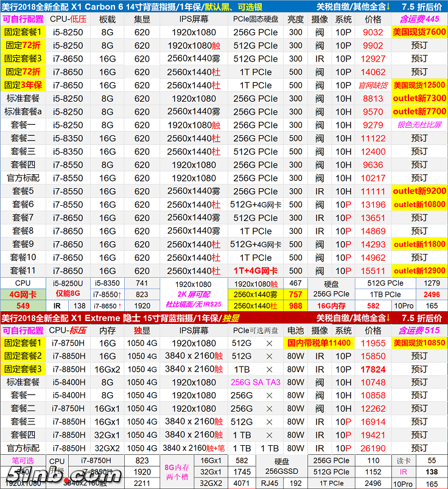Click the 含运费445 header cell
The width and height of the screenshot is (448, 489).
(x=419, y=19)
